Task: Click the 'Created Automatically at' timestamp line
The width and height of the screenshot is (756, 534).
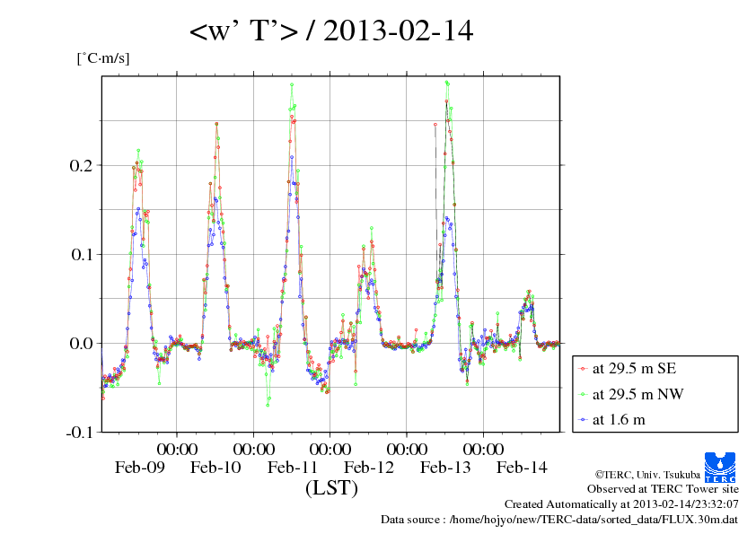Action: (x=621, y=504)
